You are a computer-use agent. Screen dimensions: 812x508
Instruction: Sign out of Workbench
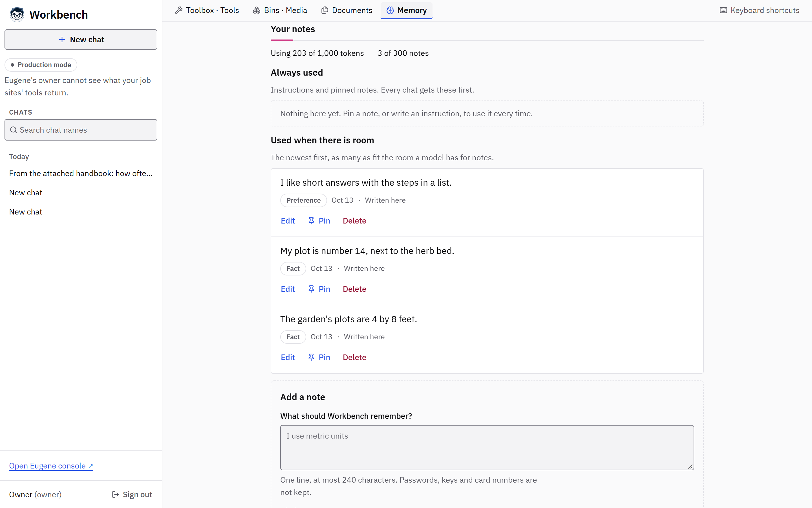pyautogui.click(x=132, y=494)
